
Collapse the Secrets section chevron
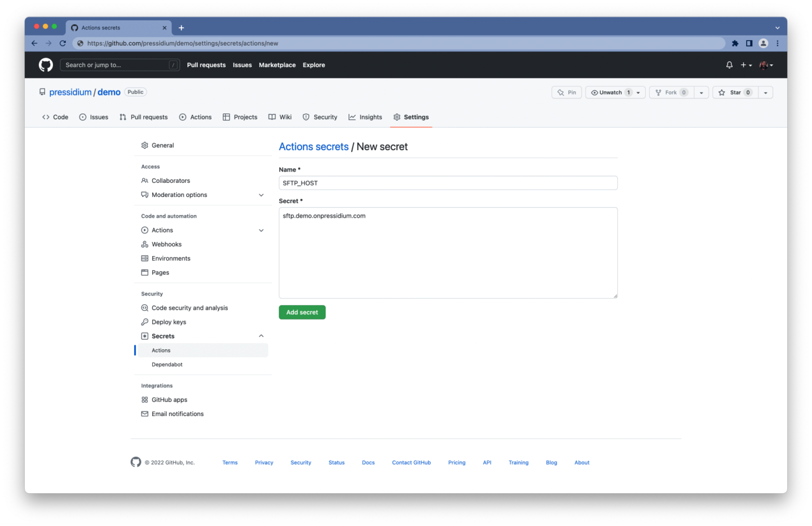261,336
